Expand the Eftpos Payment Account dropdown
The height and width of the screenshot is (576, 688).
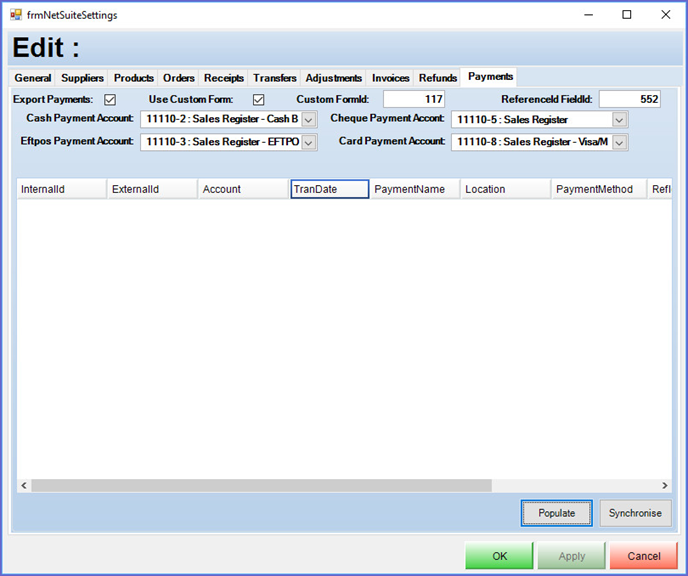(308, 142)
